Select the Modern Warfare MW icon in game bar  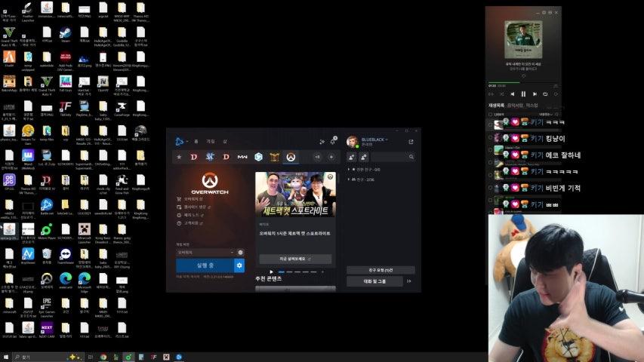(x=242, y=157)
